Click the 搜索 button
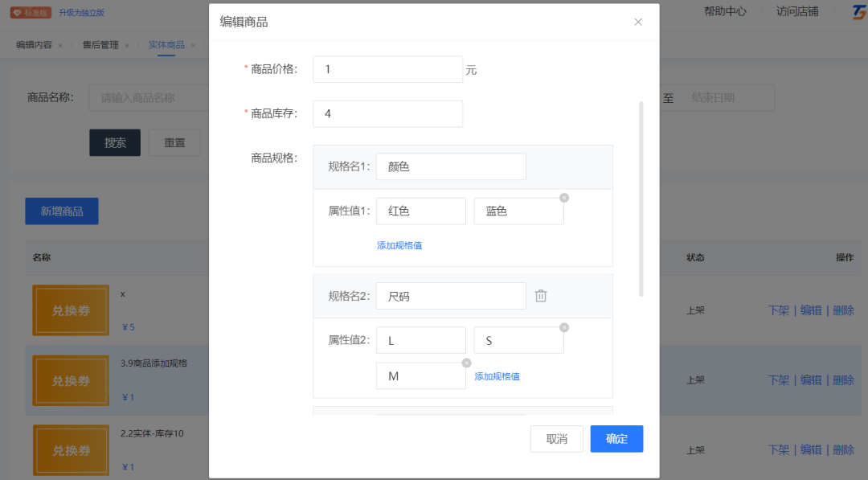The image size is (868, 480). pyautogui.click(x=115, y=143)
